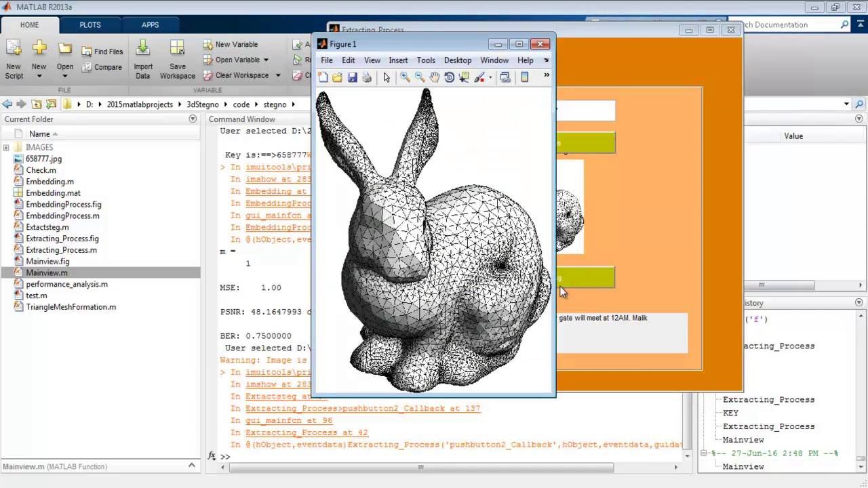Viewport: 868px width, 488px height.
Task: Expand the Open Variable dropdown arrow
Action: tap(266, 60)
